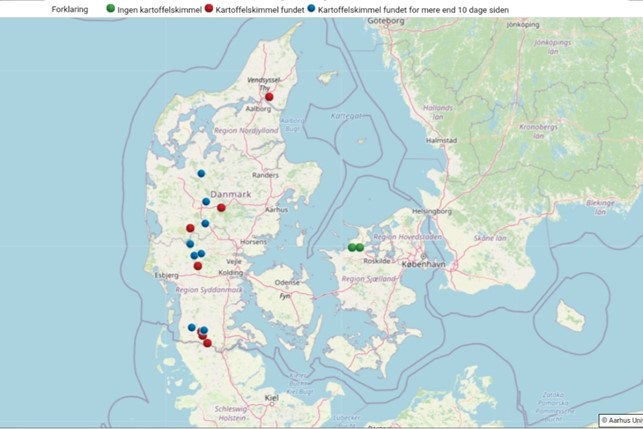This screenshot has height=429, width=643.
Task: Click the blue marker directly left of the red marker near Aarhus
Action: pos(206,202)
